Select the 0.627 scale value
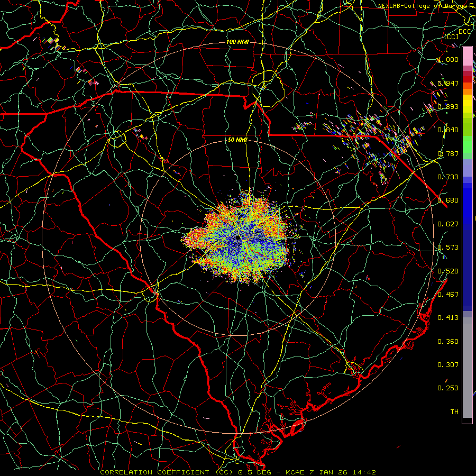 (448, 224)
